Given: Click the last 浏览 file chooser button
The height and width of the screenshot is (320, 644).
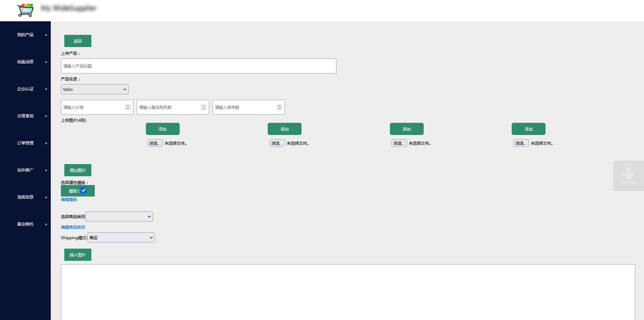Looking at the screenshot, I should point(521,143).
